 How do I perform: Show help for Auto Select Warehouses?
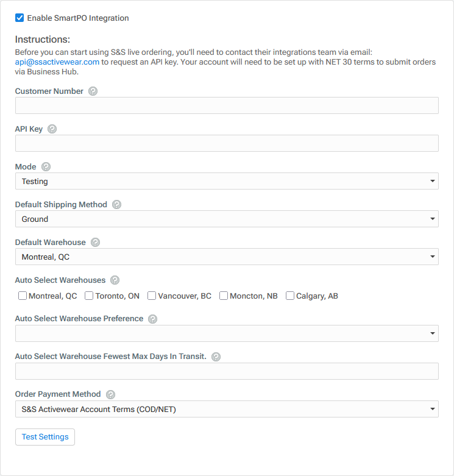click(115, 280)
